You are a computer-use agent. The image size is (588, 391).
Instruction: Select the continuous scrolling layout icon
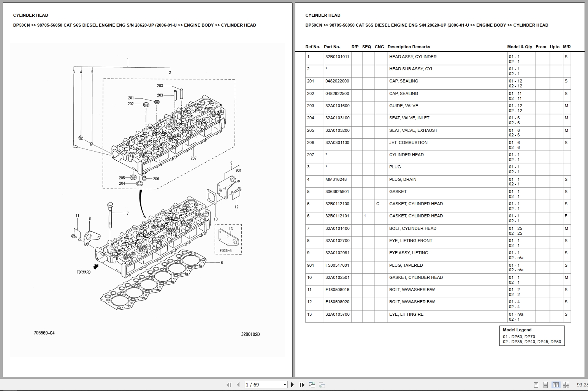coord(545,385)
